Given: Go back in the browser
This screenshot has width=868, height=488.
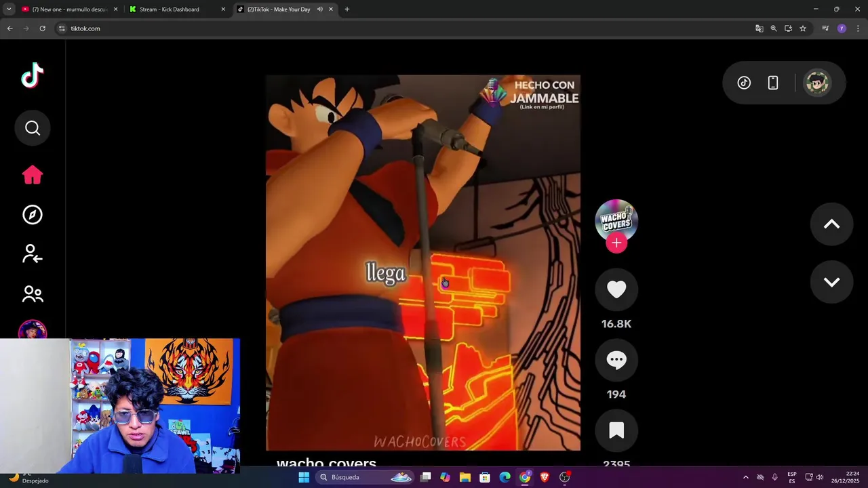Looking at the screenshot, I should 9,28.
